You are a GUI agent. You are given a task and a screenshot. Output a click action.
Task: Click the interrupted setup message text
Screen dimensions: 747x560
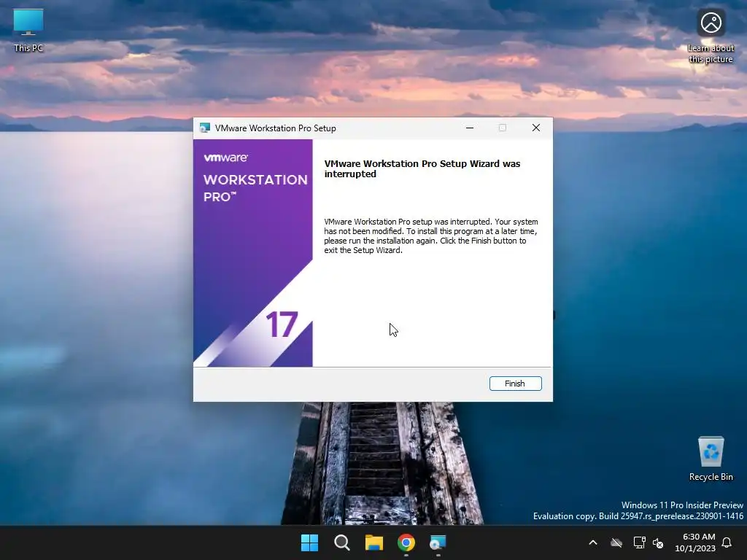point(431,236)
